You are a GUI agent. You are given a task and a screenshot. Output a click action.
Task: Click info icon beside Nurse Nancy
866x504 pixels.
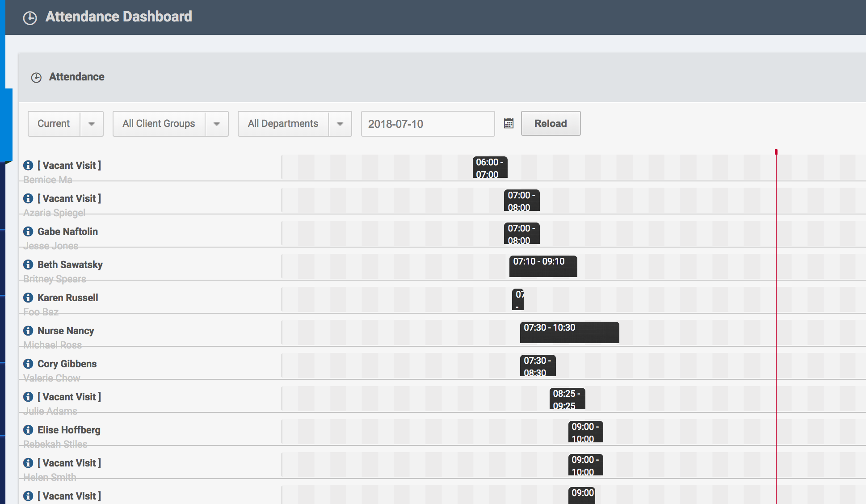28,331
